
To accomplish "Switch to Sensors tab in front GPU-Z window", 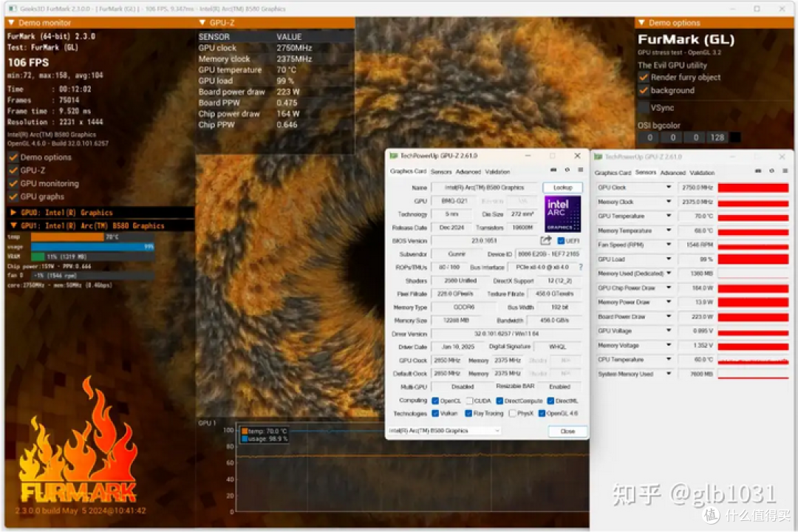I will 441,171.
